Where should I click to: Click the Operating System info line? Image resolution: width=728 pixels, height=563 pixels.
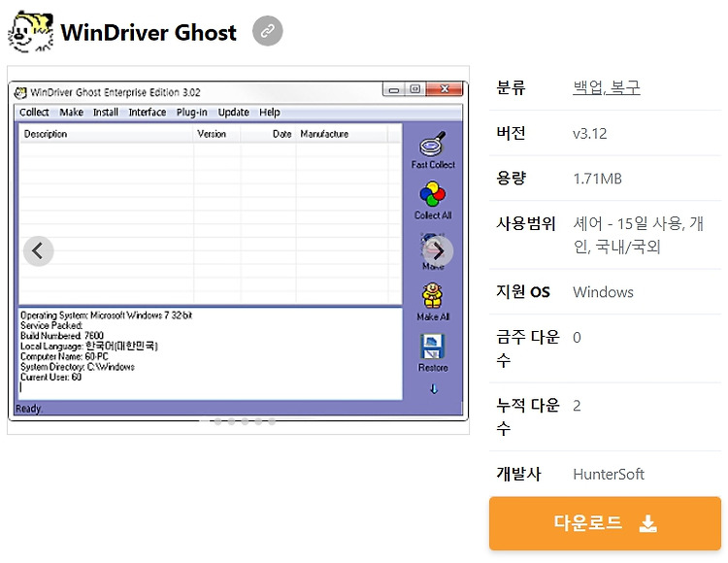(x=107, y=315)
